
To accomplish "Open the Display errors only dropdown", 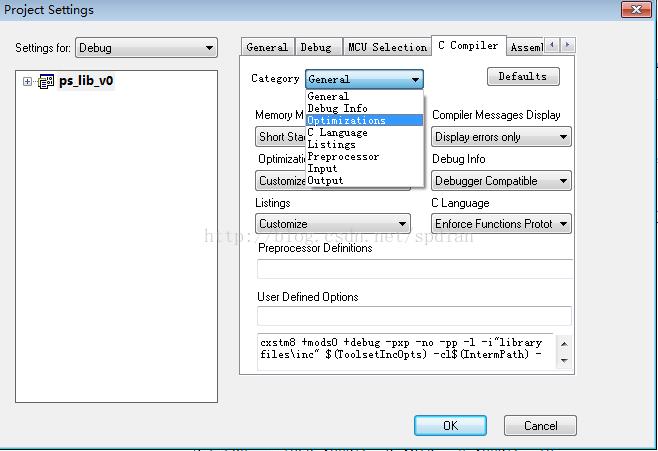I will point(501,137).
